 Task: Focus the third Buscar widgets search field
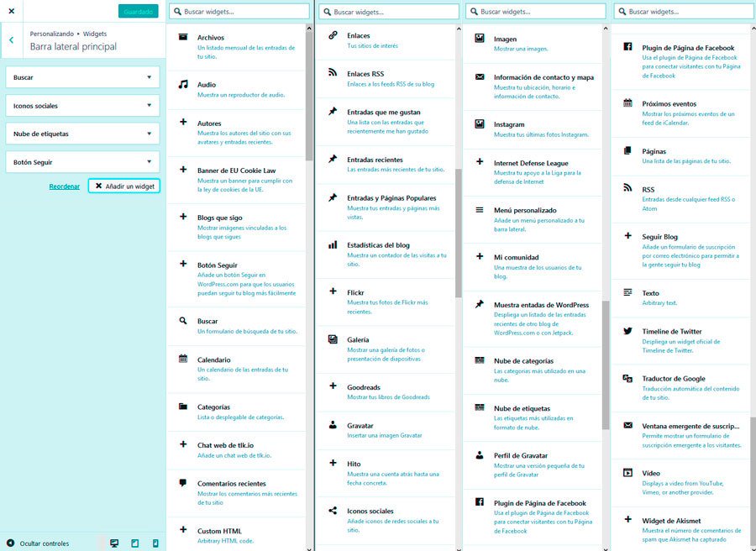coord(535,12)
